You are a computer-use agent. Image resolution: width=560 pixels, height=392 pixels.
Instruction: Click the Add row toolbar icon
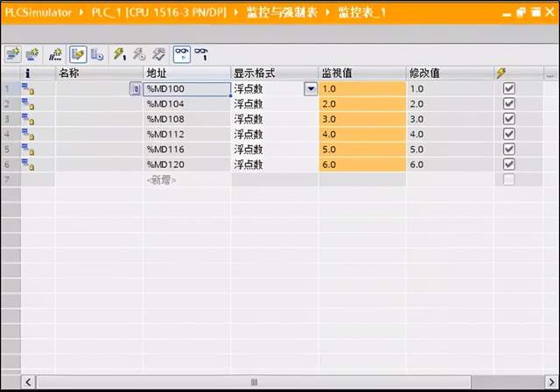(x=31, y=53)
